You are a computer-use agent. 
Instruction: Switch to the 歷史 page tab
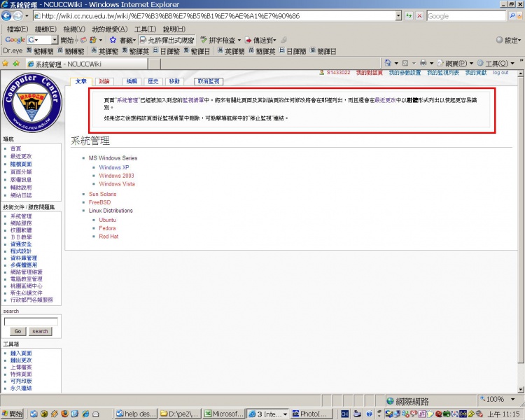[153, 82]
